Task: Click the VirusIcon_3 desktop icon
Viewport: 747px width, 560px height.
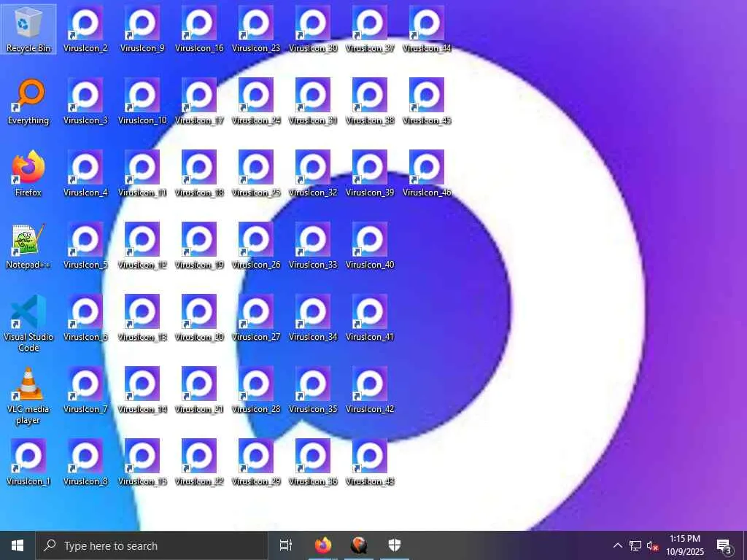Action: pos(85,101)
